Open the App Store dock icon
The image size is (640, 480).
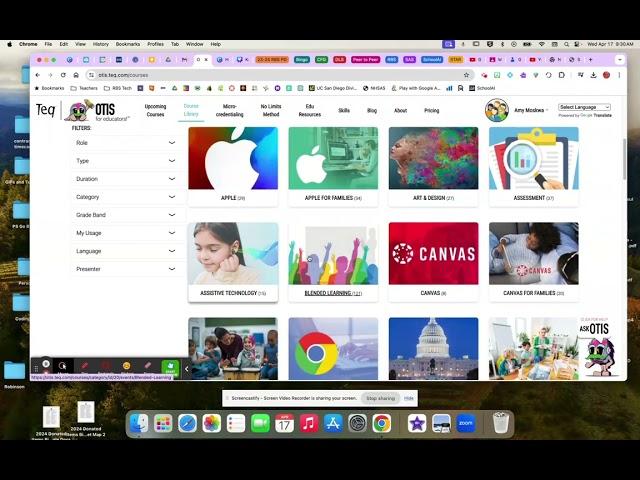[333, 424]
